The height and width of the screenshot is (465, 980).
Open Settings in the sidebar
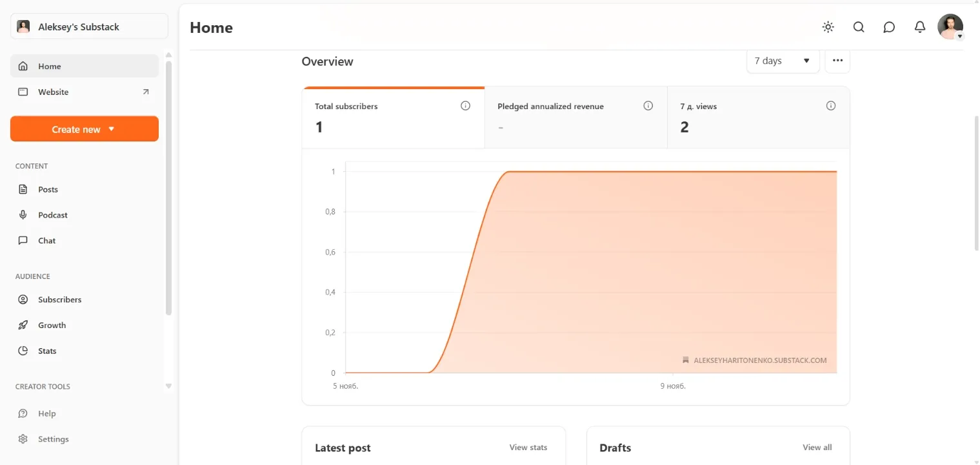point(85,439)
